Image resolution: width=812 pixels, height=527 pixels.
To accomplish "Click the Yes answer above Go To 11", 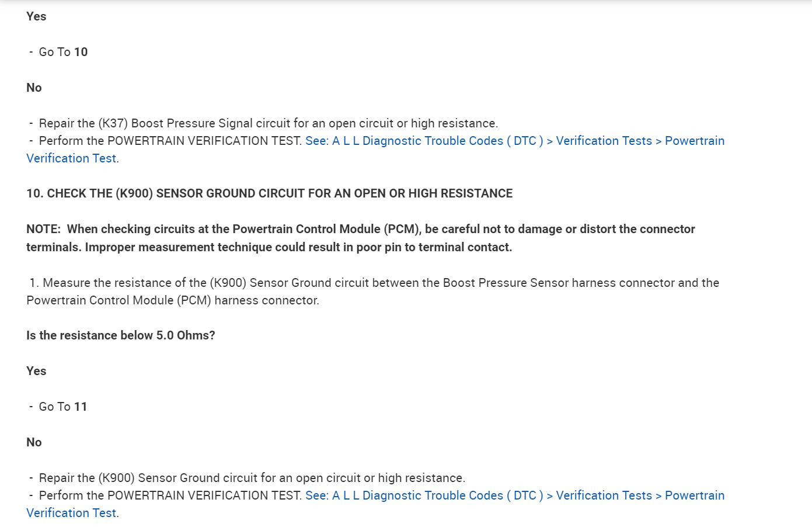I will 36,371.
